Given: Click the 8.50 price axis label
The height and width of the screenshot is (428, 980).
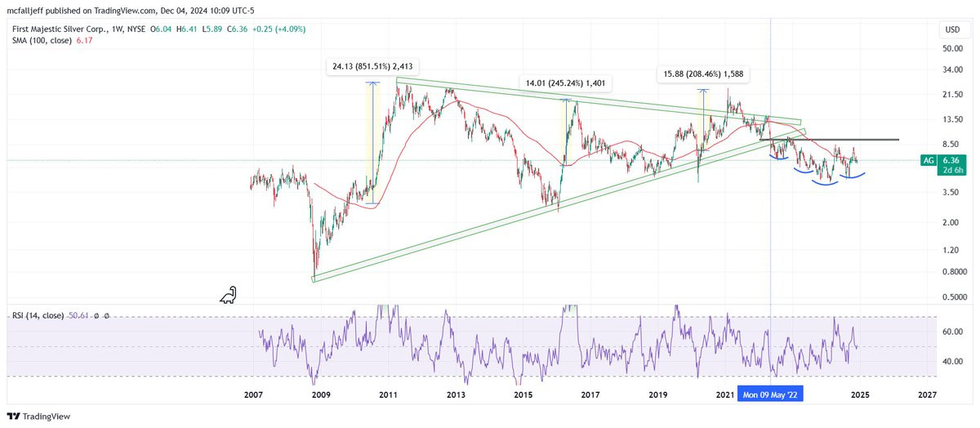Looking at the screenshot, I should [951, 144].
